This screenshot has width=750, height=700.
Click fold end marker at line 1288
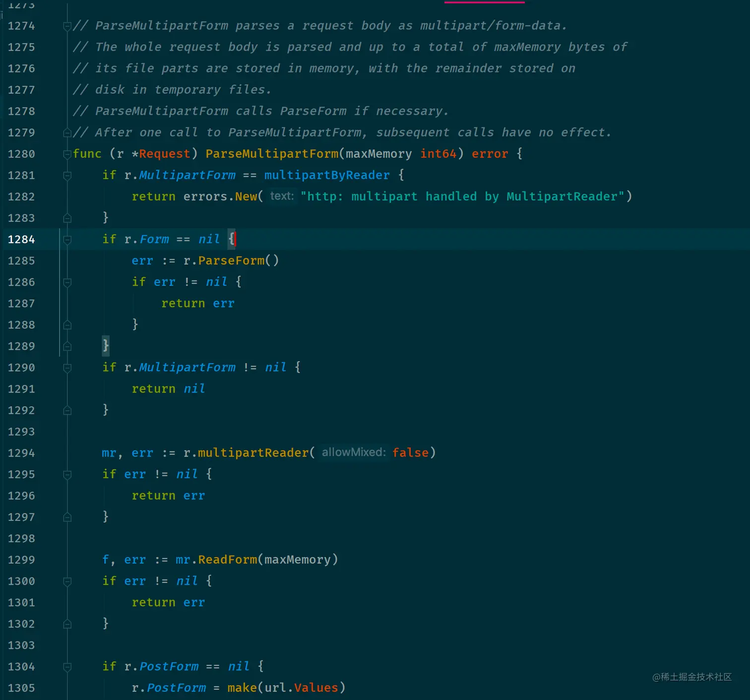(67, 325)
